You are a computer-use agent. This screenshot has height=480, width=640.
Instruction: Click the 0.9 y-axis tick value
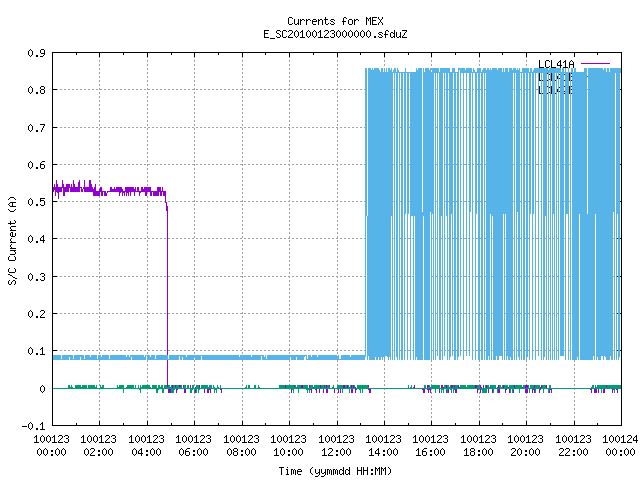(37, 53)
